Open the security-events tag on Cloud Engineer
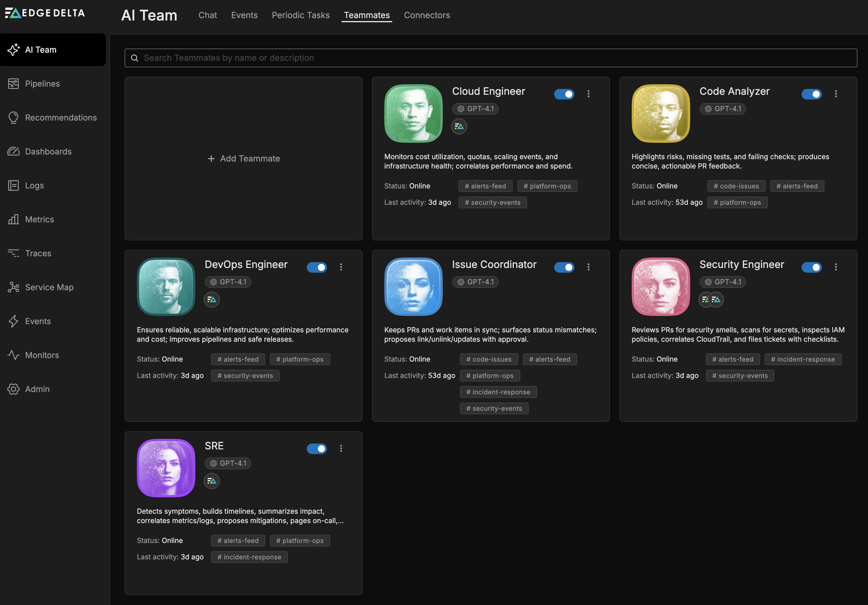Screen dimensions: 868x605 492,202
